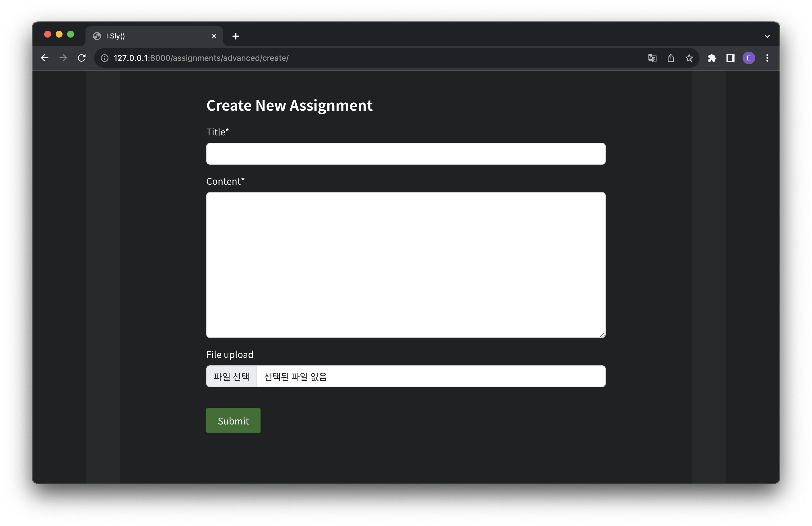The width and height of the screenshot is (812, 526).
Task: Toggle the browser side panel icon
Action: [x=730, y=58]
